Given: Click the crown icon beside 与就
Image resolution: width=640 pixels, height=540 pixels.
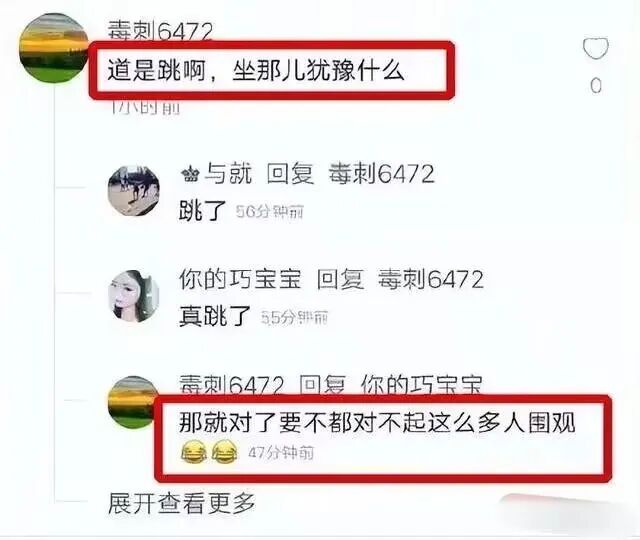Looking at the screenshot, I should [x=190, y=174].
